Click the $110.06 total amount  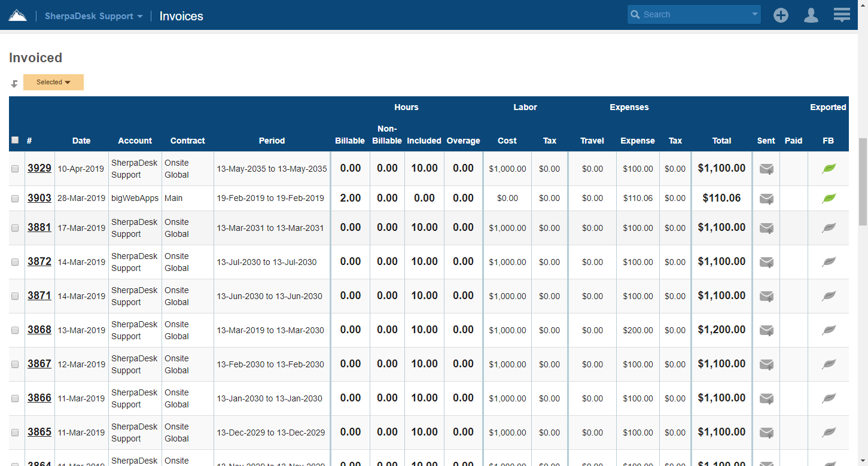[x=722, y=198]
